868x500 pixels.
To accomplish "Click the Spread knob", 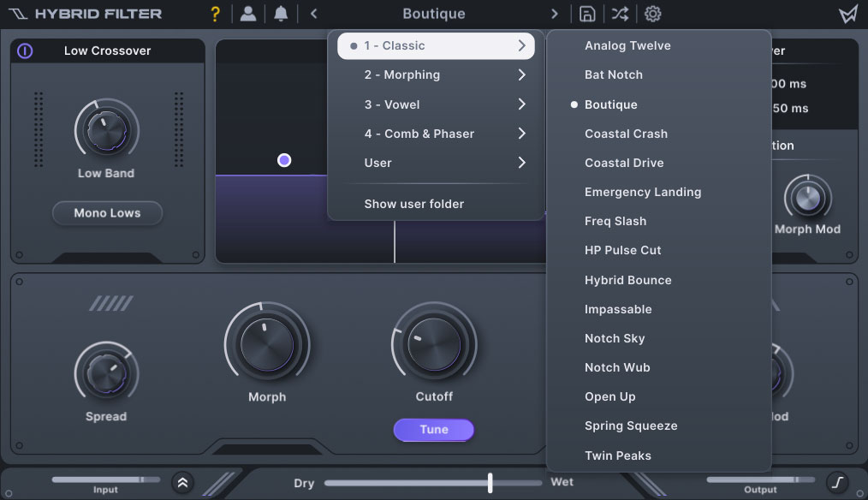I will pos(106,374).
